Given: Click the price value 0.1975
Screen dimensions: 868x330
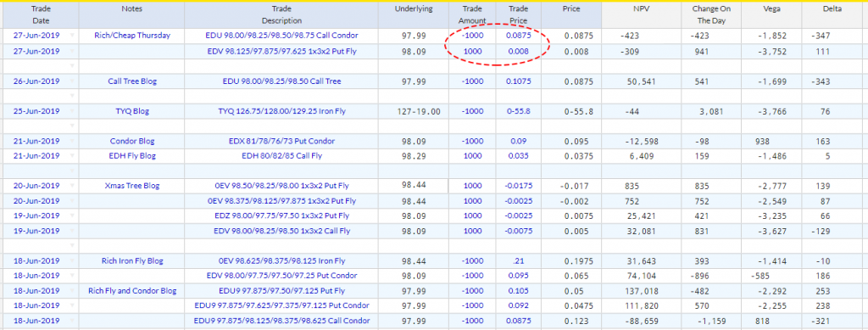Looking at the screenshot, I should point(579,260).
